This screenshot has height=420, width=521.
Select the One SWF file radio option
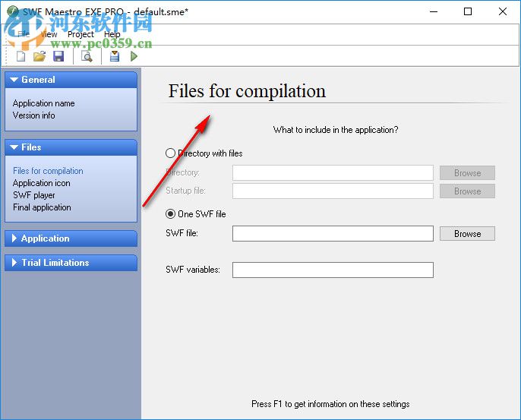click(196, 214)
